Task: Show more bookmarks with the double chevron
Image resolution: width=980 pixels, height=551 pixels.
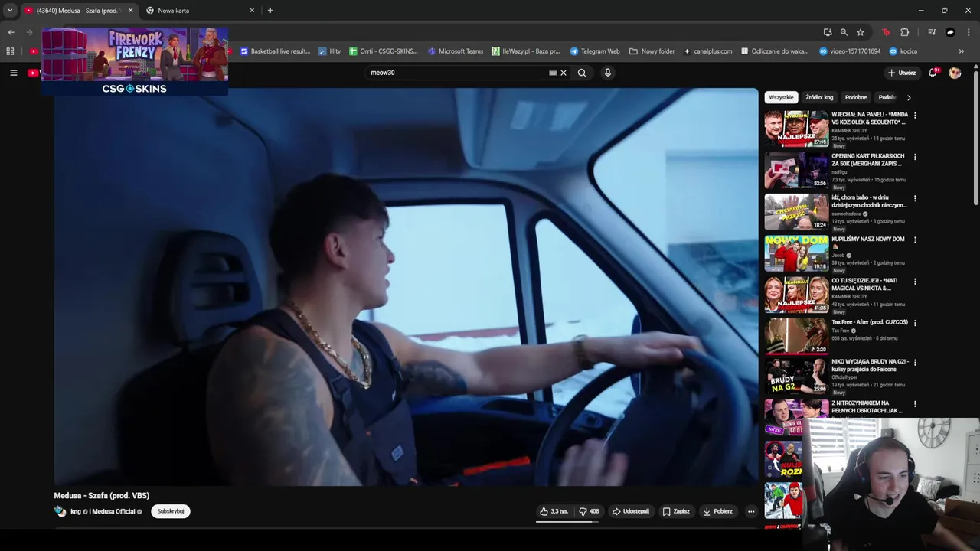Action: [x=961, y=51]
